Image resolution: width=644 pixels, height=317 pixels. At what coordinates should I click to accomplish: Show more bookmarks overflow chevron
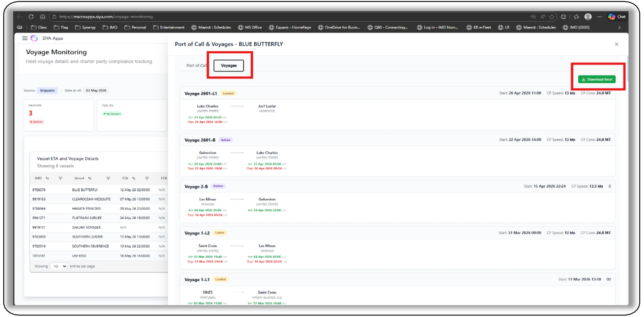click(x=620, y=27)
